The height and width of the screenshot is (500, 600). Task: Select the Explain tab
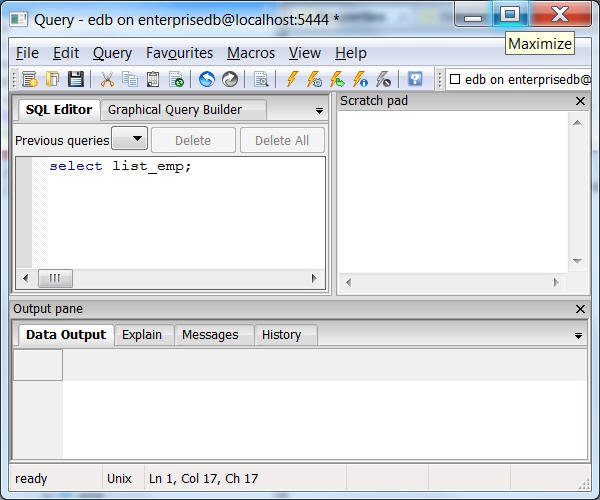(x=142, y=335)
